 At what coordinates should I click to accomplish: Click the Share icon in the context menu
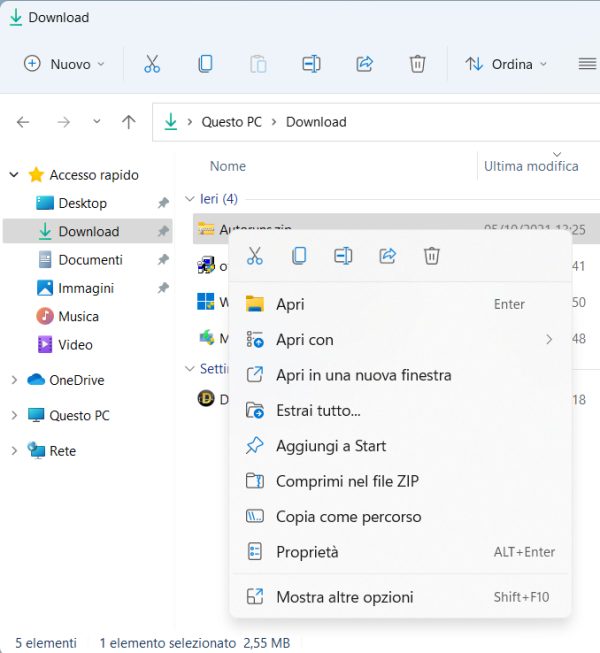click(387, 256)
